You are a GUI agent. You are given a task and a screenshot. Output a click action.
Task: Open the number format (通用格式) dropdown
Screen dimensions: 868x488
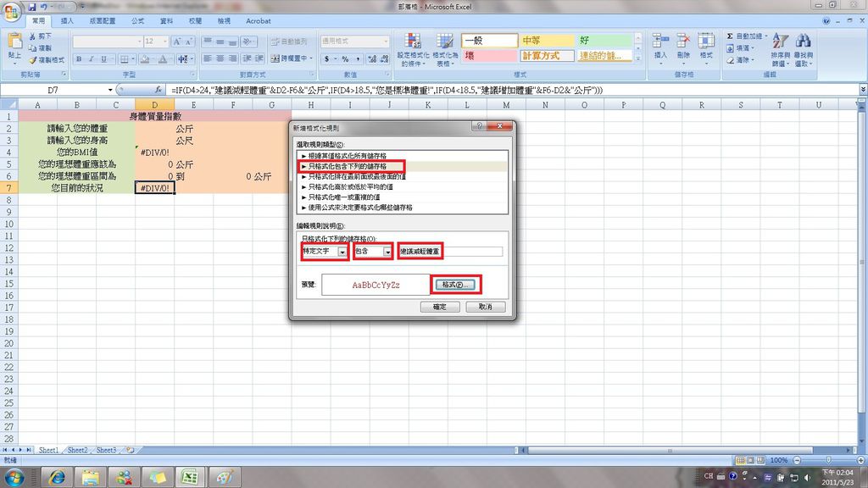coord(386,42)
